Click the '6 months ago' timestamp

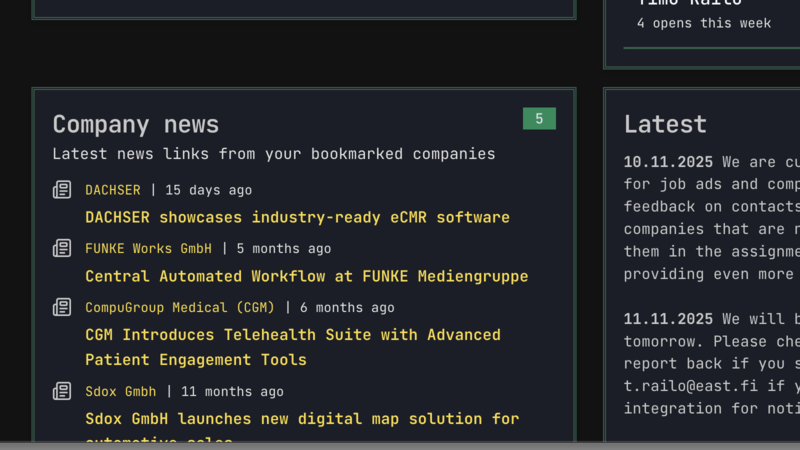click(x=347, y=307)
